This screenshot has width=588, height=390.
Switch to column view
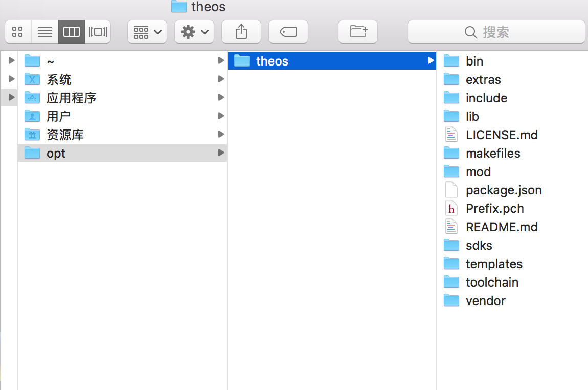coord(71,32)
